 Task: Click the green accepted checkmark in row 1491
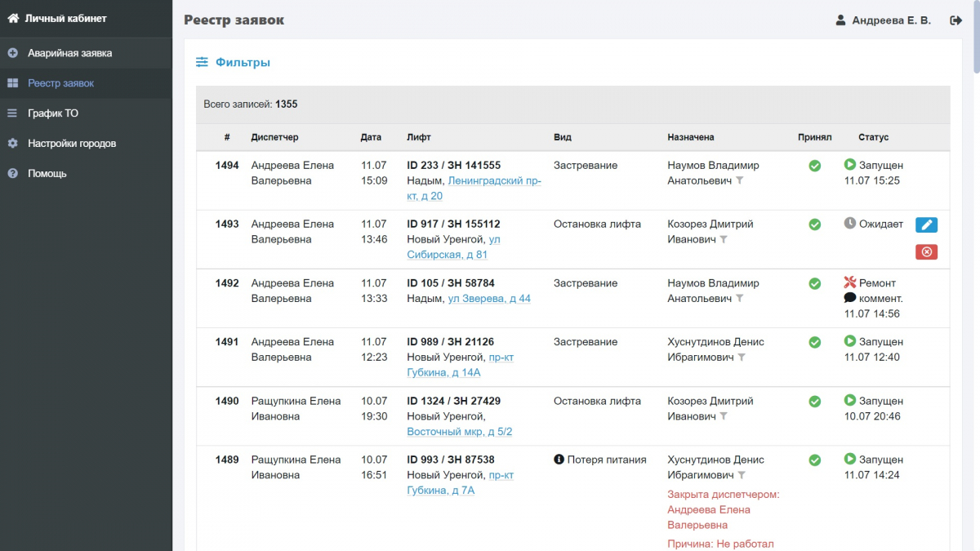click(814, 342)
